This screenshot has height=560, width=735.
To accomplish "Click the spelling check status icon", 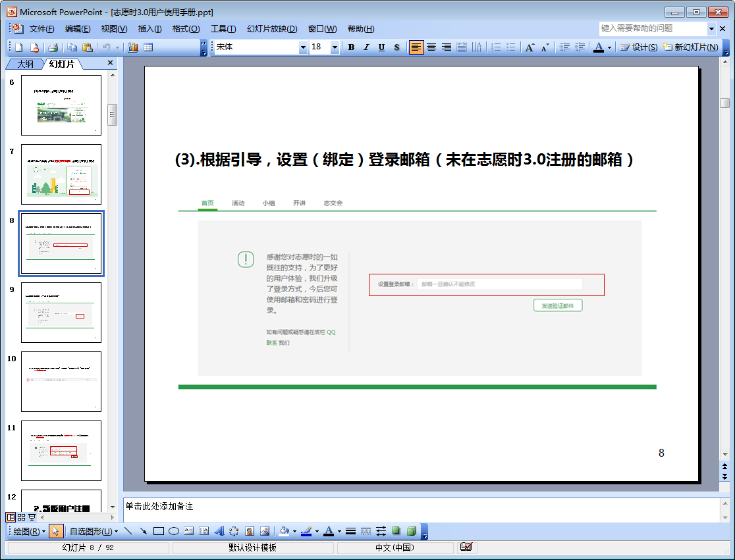I will 466,547.
